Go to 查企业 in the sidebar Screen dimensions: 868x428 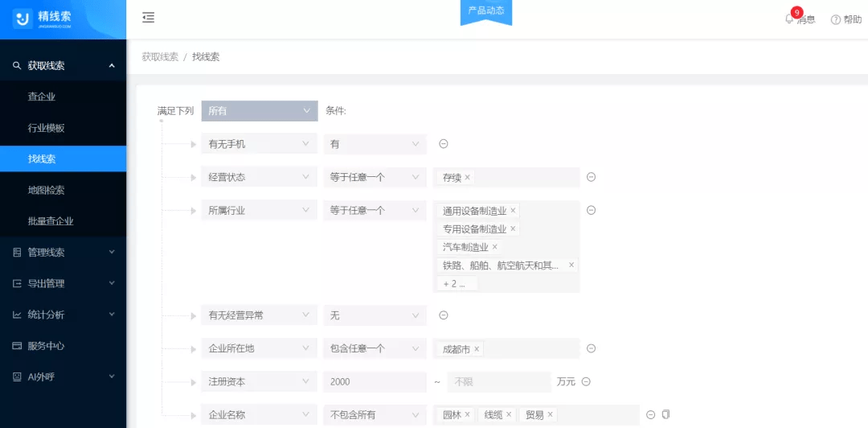(42, 97)
